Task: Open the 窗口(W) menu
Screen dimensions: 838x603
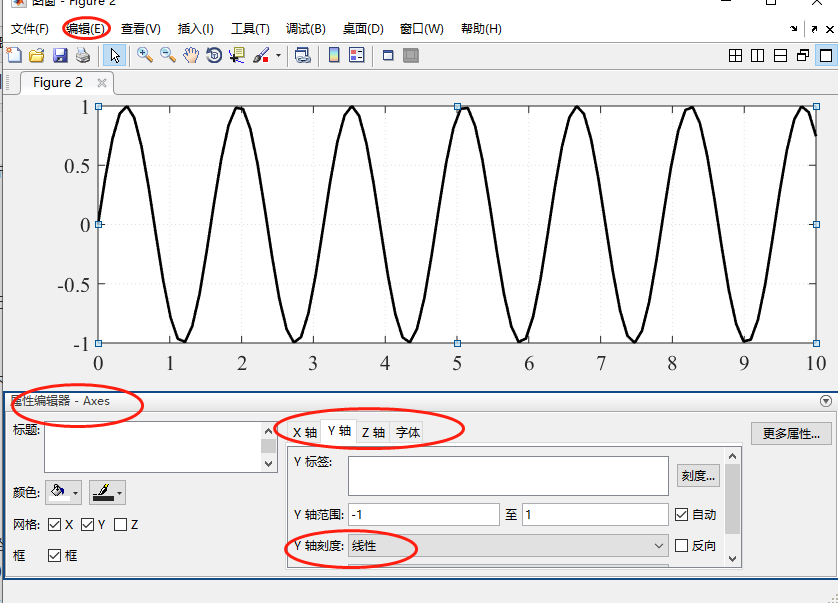Action: pos(422,28)
